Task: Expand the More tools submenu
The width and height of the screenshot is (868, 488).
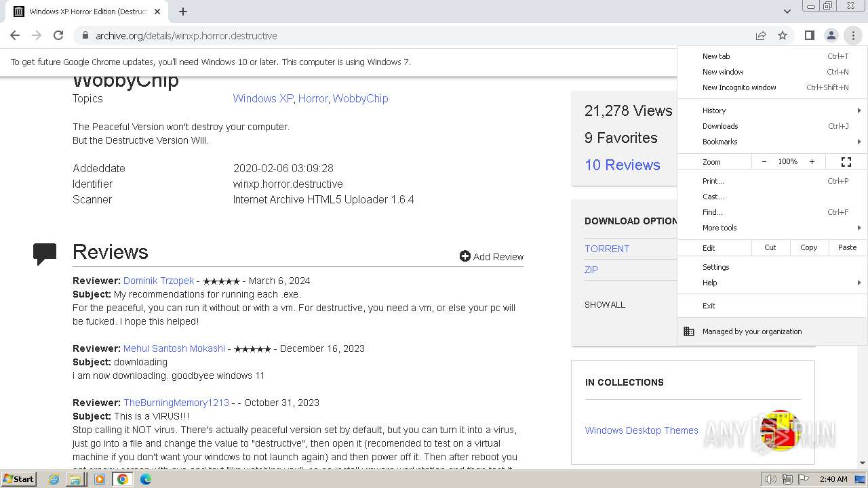Action: pos(772,228)
